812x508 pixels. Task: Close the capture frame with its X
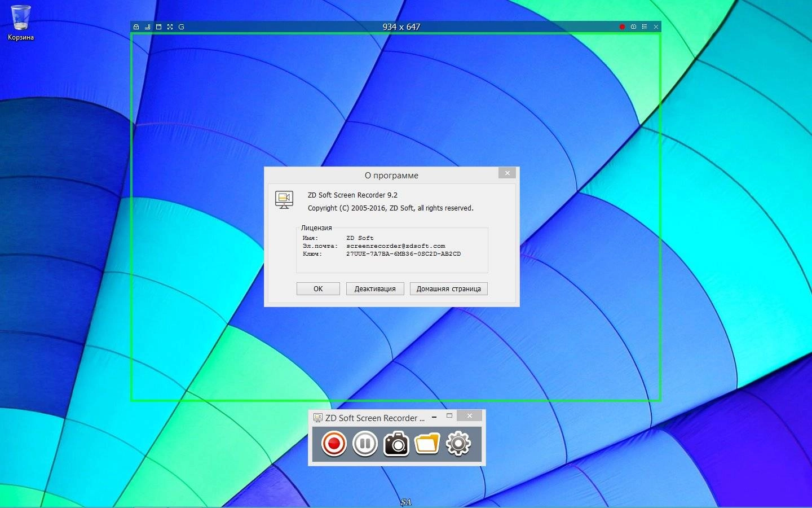656,27
